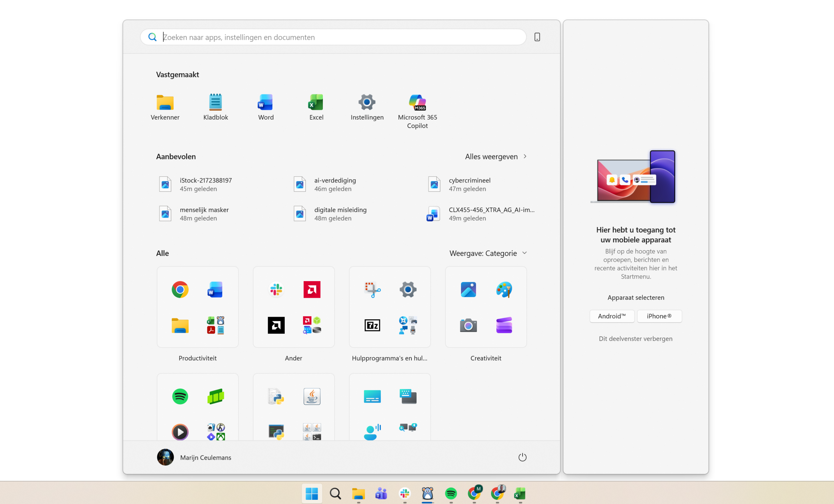Viewport: 834px width, 504px height.
Task: Open Microsoft Teams from taskbar
Action: [x=381, y=494]
